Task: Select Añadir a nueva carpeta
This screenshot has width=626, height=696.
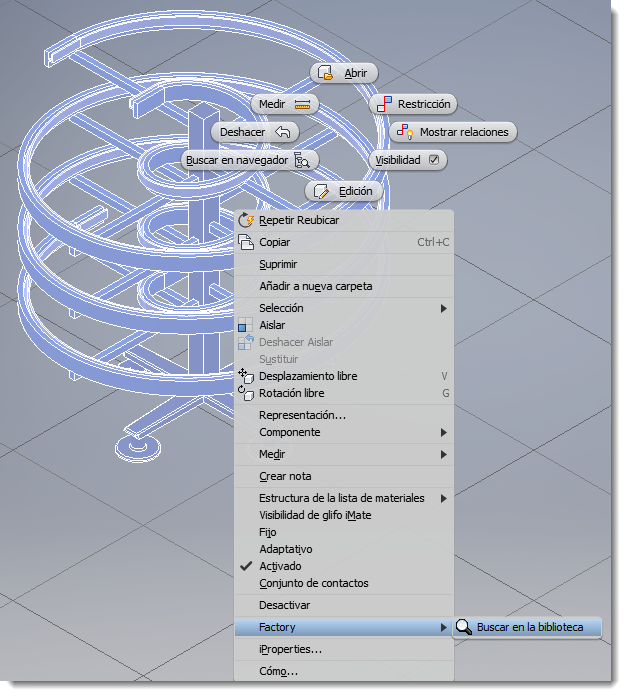Action: click(x=344, y=286)
